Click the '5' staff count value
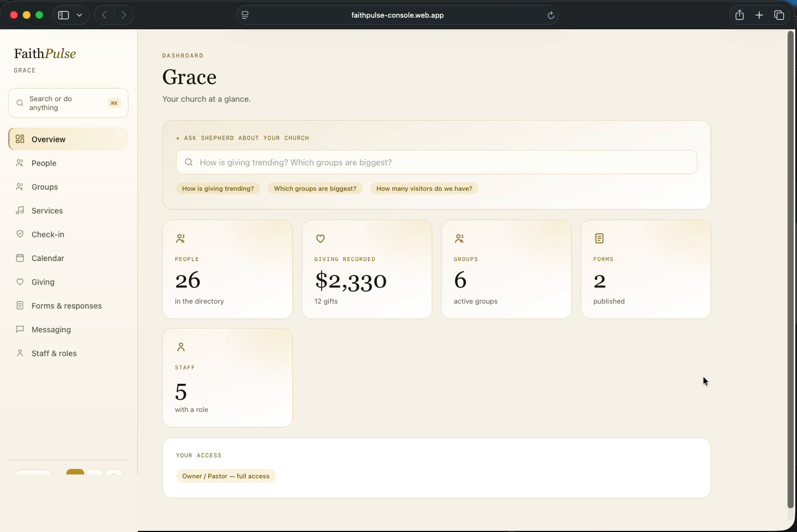 pyautogui.click(x=181, y=392)
